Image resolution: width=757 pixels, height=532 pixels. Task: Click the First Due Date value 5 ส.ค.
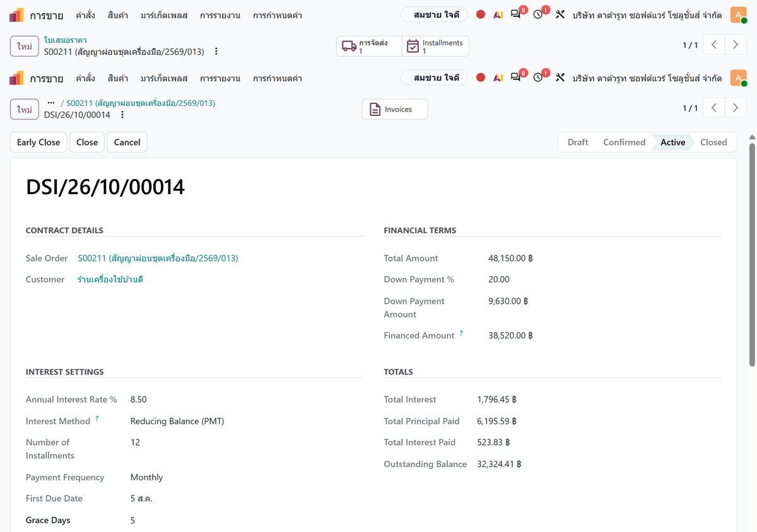[141, 499]
